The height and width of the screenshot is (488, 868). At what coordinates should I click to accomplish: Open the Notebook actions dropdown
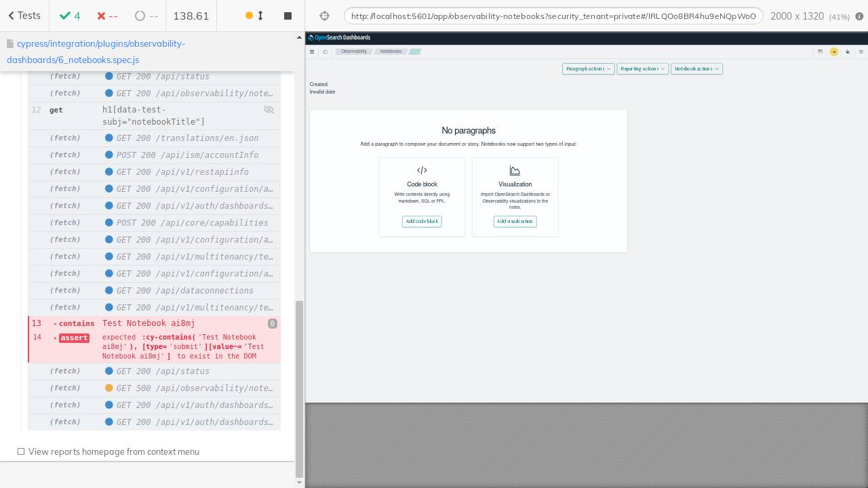696,68
